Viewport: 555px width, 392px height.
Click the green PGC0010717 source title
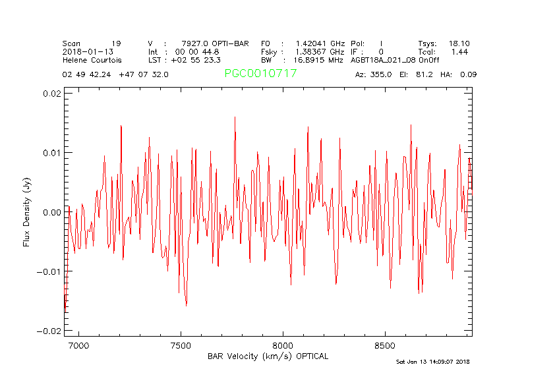pos(260,74)
